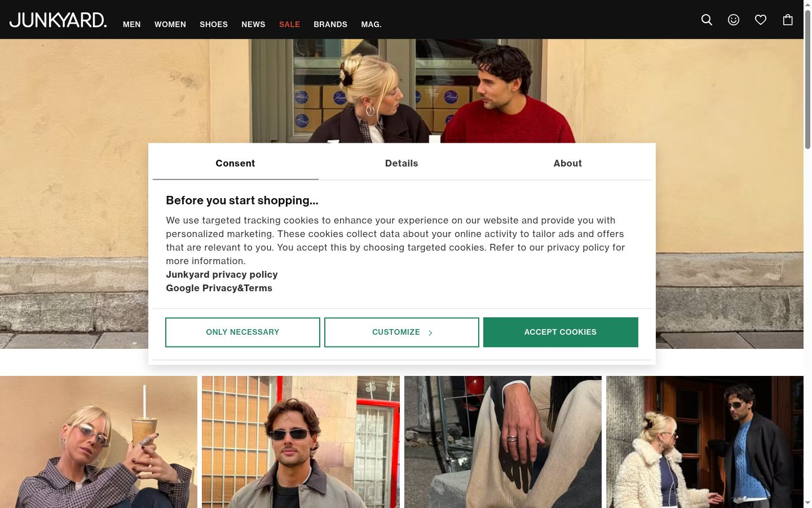
Task: Open the red SALE link
Action: [289, 24]
